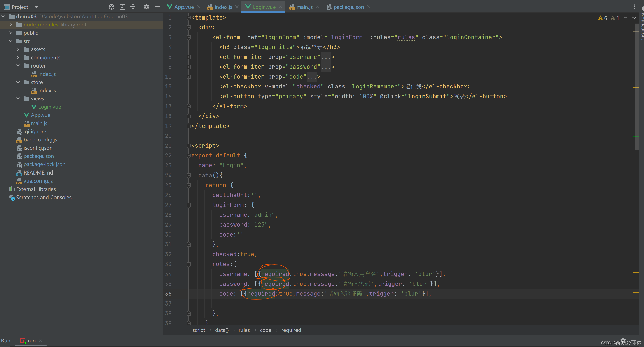The image size is (644, 347).
Task: Click the Collapse All icon in Project panel
Action: (133, 7)
